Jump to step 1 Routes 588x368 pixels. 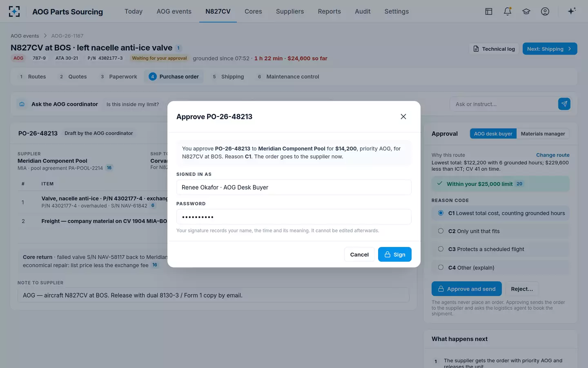point(32,76)
